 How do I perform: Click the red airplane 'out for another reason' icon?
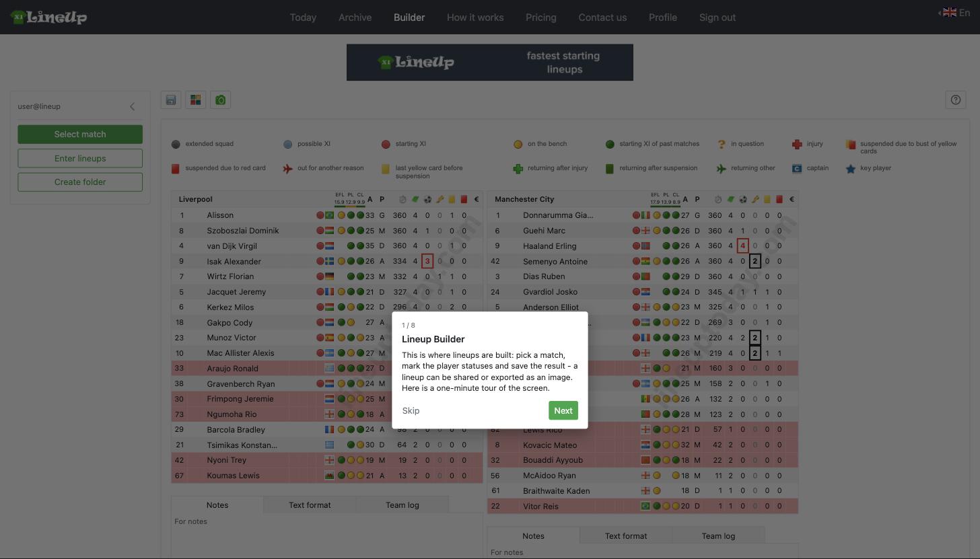click(x=288, y=168)
